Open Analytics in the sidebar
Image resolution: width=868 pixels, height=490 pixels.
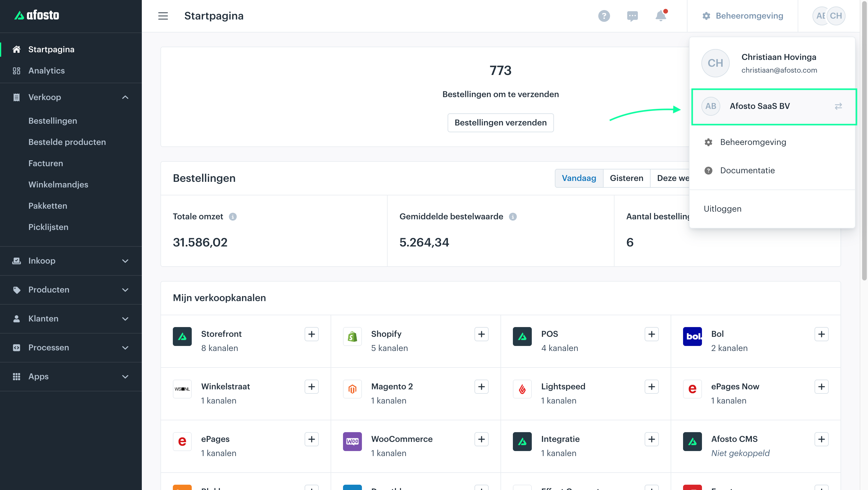(x=71, y=71)
